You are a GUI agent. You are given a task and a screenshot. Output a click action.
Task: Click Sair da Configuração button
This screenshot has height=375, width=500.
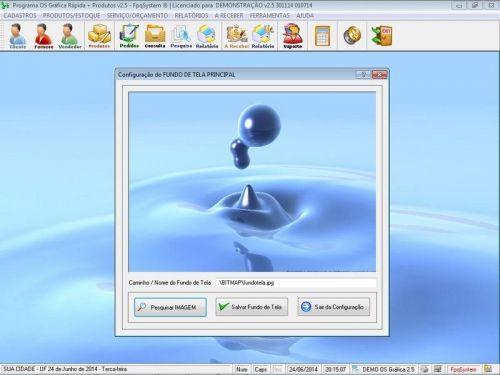334,307
